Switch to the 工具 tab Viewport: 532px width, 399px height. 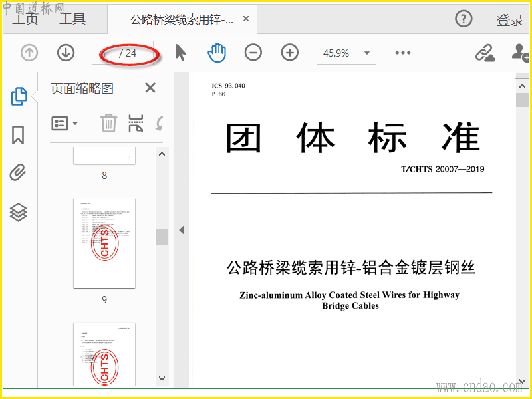[x=72, y=19]
